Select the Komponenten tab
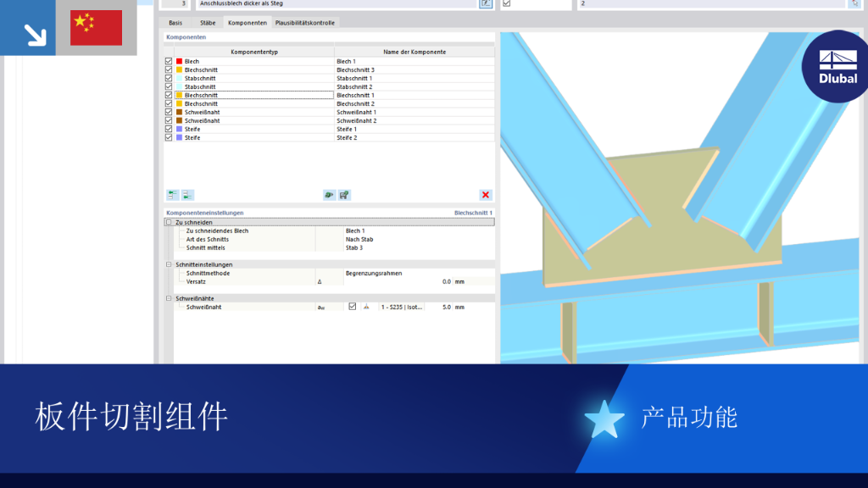 pos(248,23)
